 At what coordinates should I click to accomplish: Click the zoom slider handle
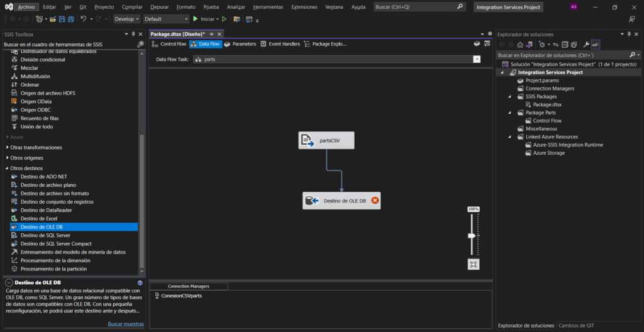(x=472, y=235)
